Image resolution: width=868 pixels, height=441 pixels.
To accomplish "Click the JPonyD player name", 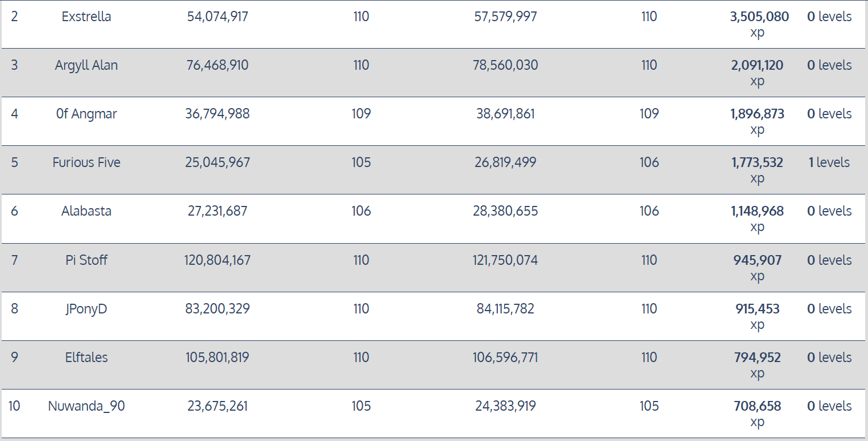I will click(86, 309).
